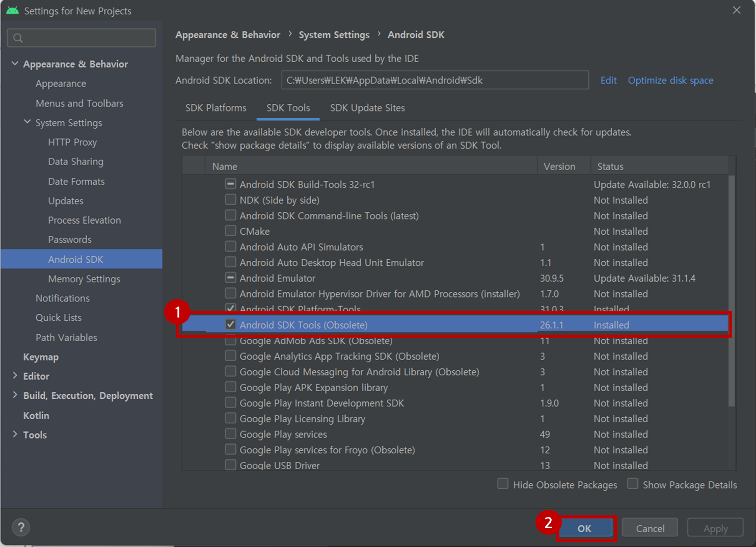The image size is (756, 547).
Task: Click the SDK tools list vertical scrollbar
Action: [x=732, y=291]
